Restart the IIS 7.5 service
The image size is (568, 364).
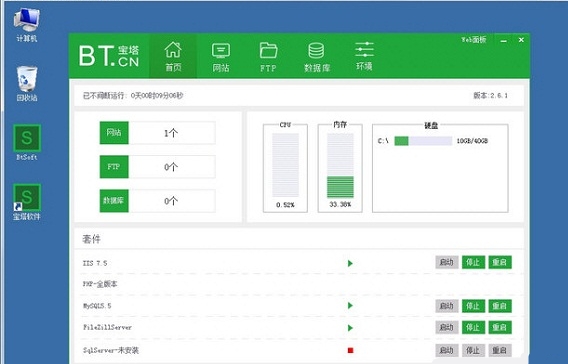coord(500,262)
